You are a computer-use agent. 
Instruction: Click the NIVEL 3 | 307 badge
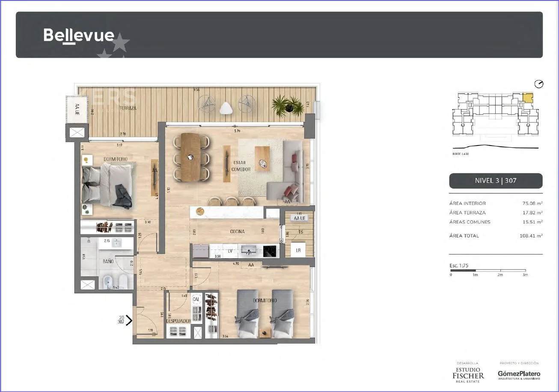[496, 181]
